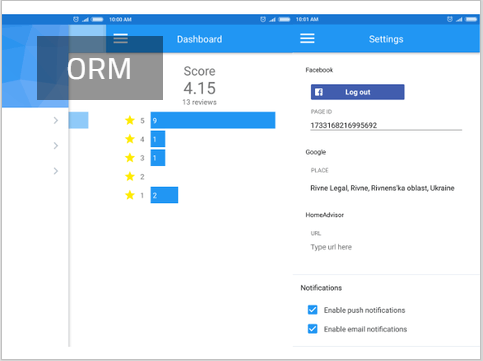Viewport: 483px width, 361px height.
Task: Click the yellow star in the 2 row
Action: [130, 176]
